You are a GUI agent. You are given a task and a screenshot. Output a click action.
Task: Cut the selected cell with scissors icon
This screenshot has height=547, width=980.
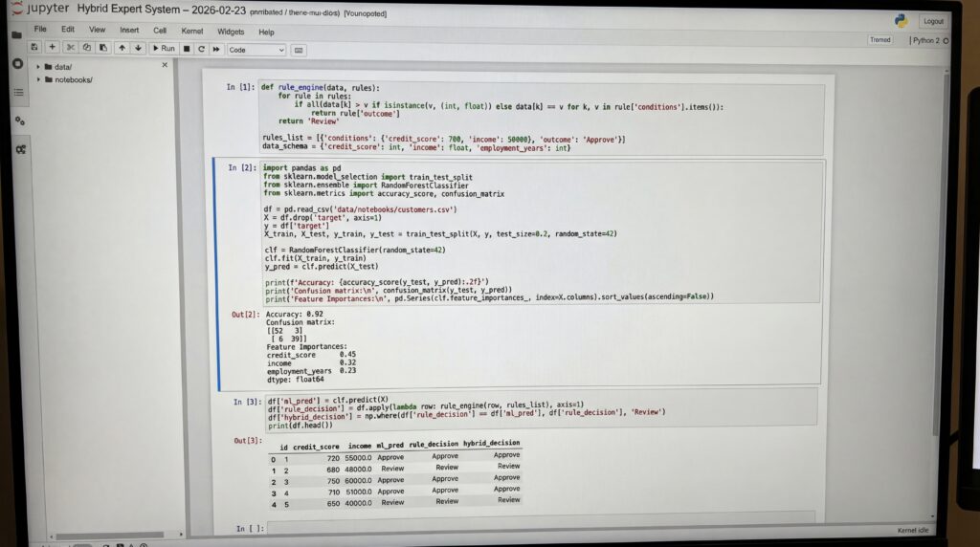(x=71, y=48)
